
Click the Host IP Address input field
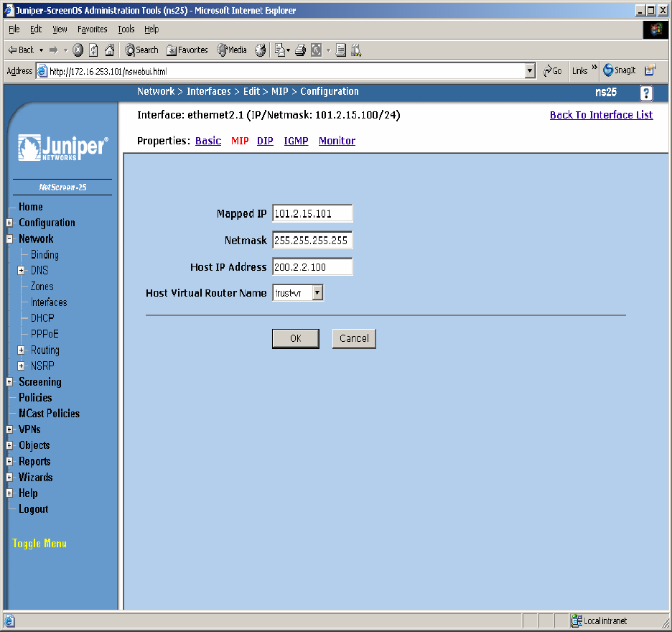coord(312,266)
